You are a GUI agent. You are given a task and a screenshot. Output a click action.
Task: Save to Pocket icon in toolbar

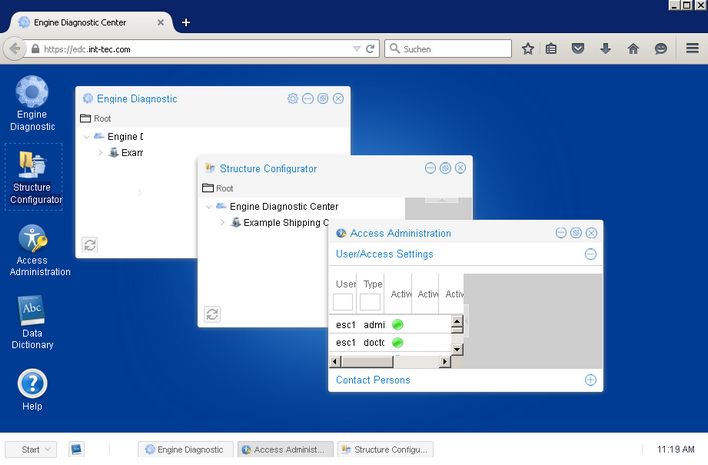point(578,48)
